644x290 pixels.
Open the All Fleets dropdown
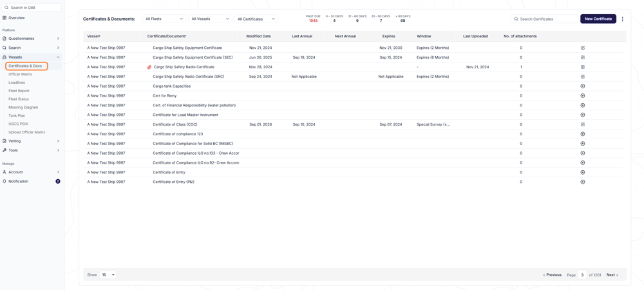click(x=164, y=19)
